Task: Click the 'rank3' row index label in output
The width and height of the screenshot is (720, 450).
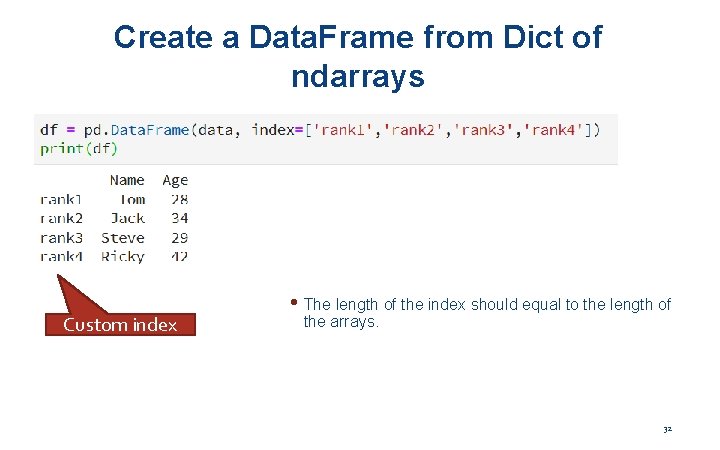Action: 61,238
